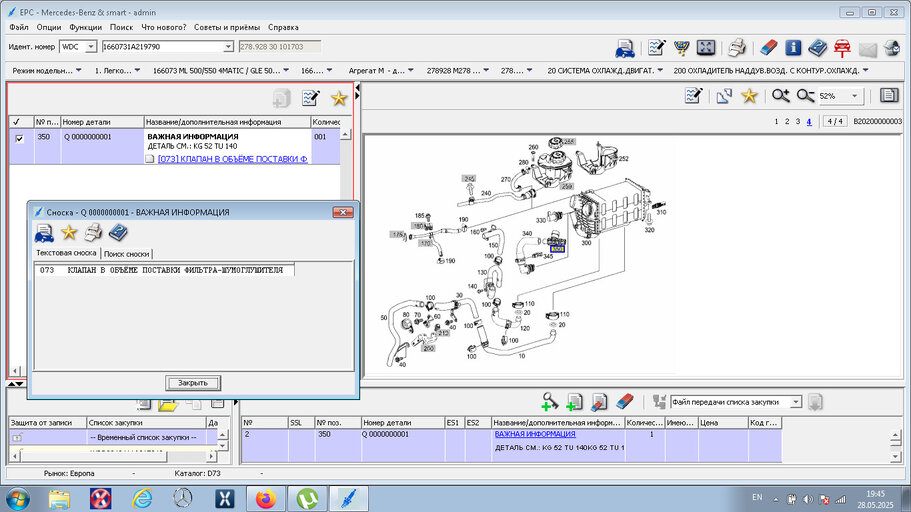This screenshot has height=512, width=911.
Task: Click the printer icon in footnote dialog
Action: click(93, 233)
